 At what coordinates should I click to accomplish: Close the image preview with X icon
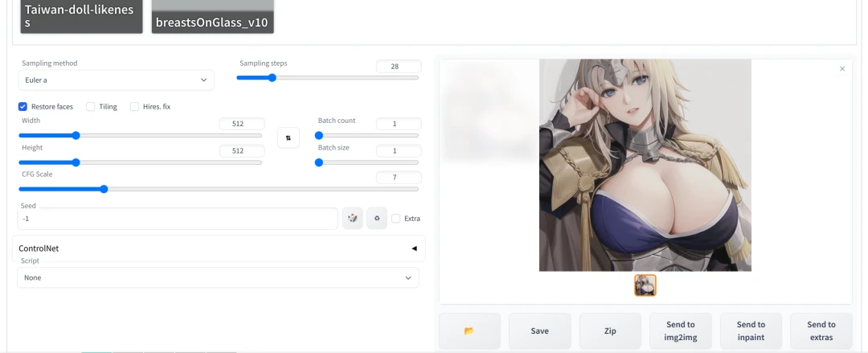click(842, 69)
